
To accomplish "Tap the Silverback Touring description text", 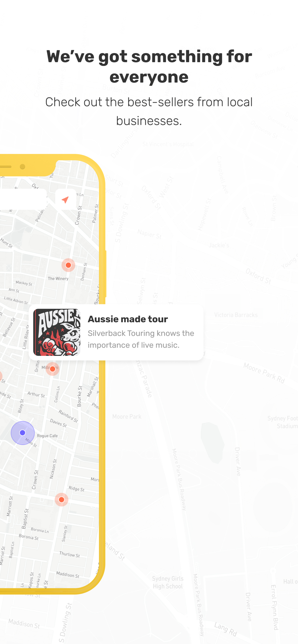I will pos(141,339).
